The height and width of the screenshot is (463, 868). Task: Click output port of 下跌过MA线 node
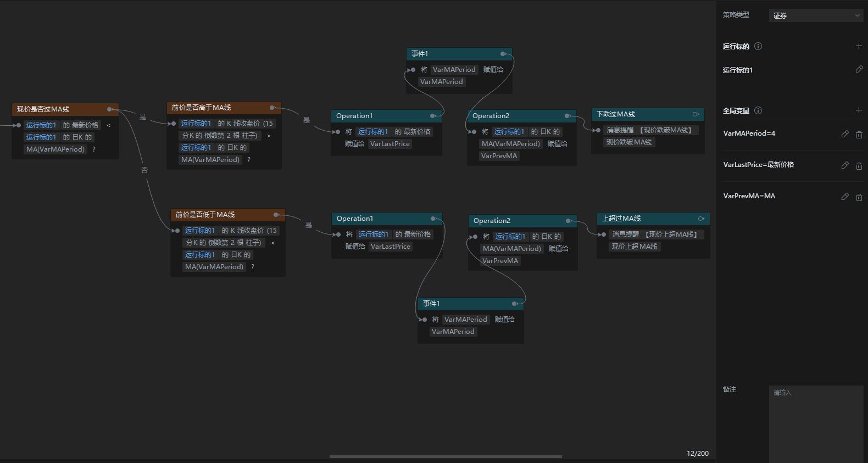pos(695,114)
